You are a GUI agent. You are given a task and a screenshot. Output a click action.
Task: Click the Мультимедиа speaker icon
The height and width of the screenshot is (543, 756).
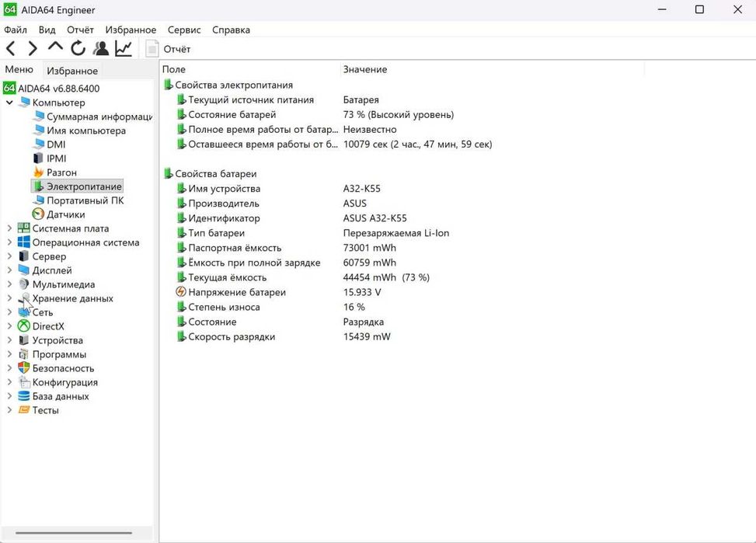tap(23, 284)
